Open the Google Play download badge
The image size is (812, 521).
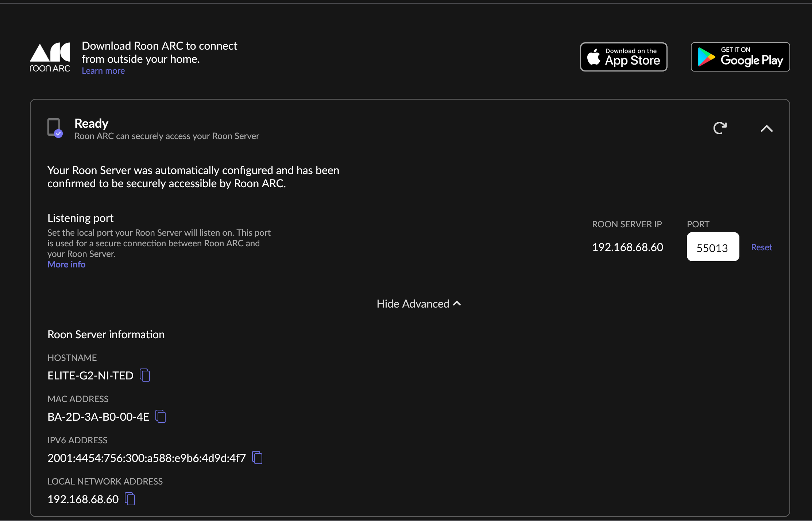click(741, 57)
